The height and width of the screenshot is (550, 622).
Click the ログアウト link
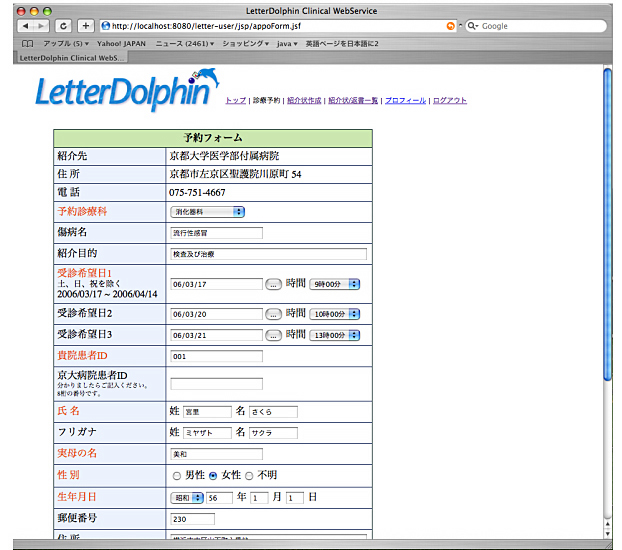pos(450,101)
